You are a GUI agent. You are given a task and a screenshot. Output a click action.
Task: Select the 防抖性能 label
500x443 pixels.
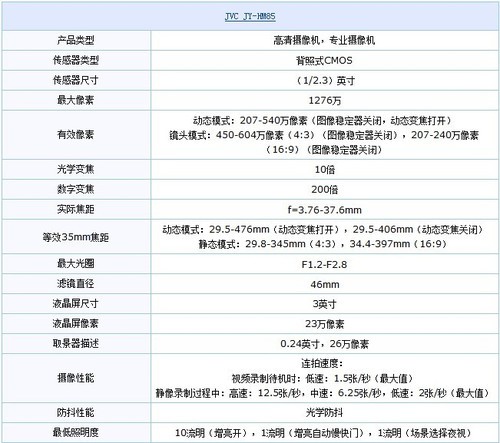pos(76,413)
